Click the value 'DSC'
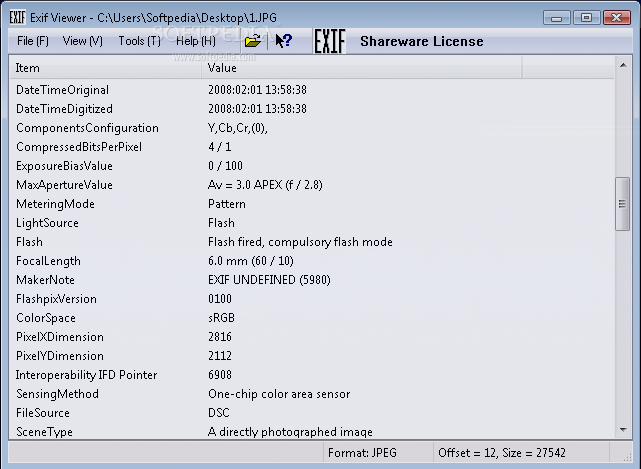 218,413
